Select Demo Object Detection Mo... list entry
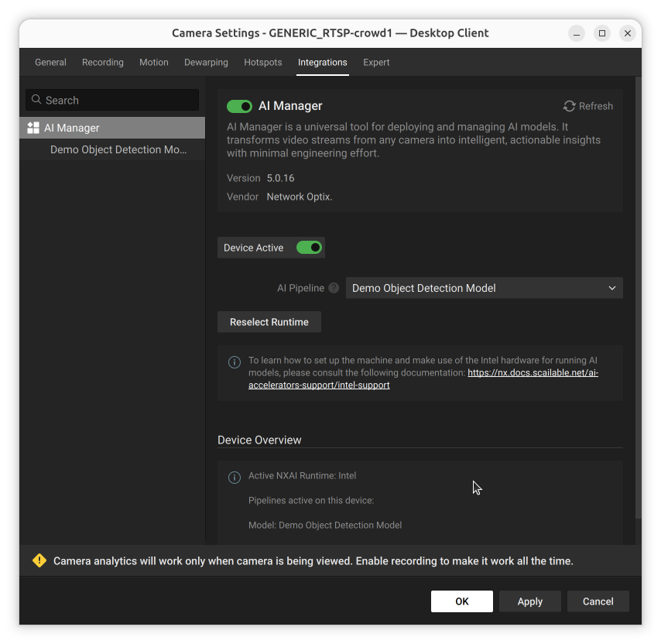 tap(112, 149)
